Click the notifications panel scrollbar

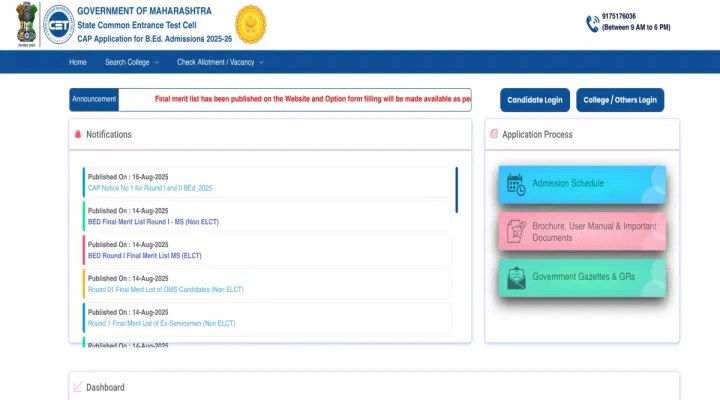click(x=456, y=190)
